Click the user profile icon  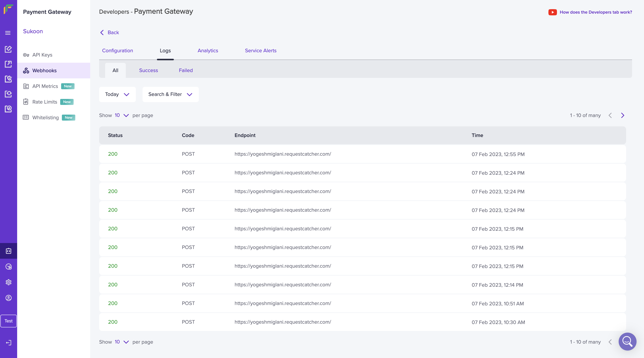coord(9,298)
